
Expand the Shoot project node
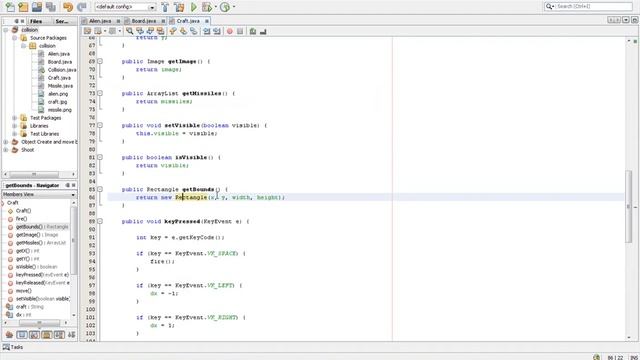pos(6,150)
